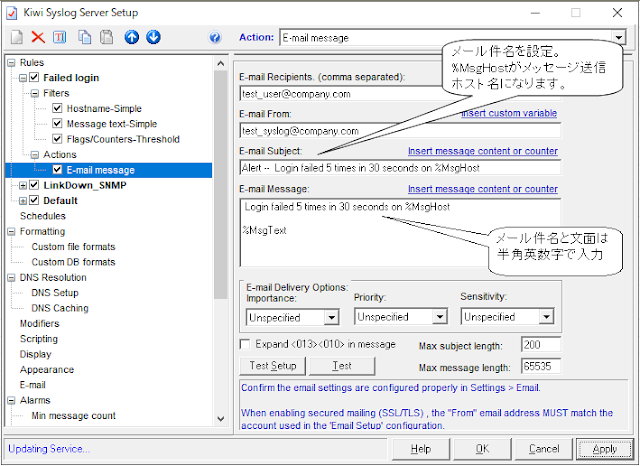Screen dimensions: 640x466
Task: Click the red X delete icon
Action: click(x=38, y=38)
